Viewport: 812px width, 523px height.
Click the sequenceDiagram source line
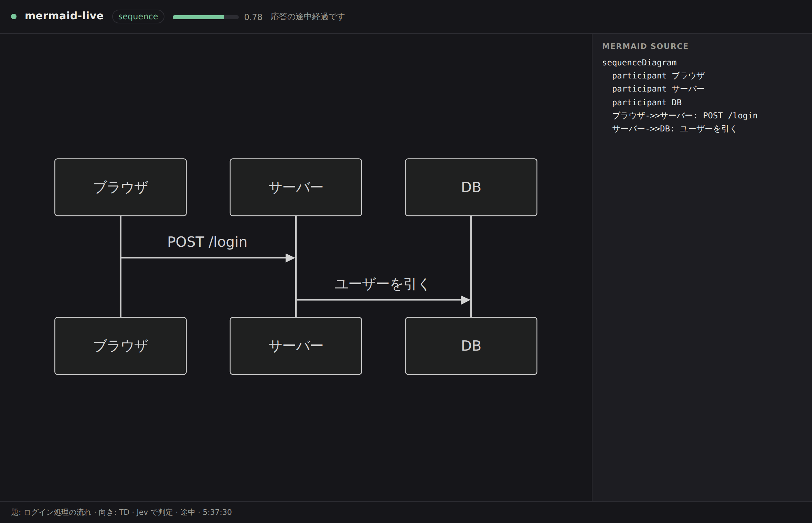click(x=639, y=63)
